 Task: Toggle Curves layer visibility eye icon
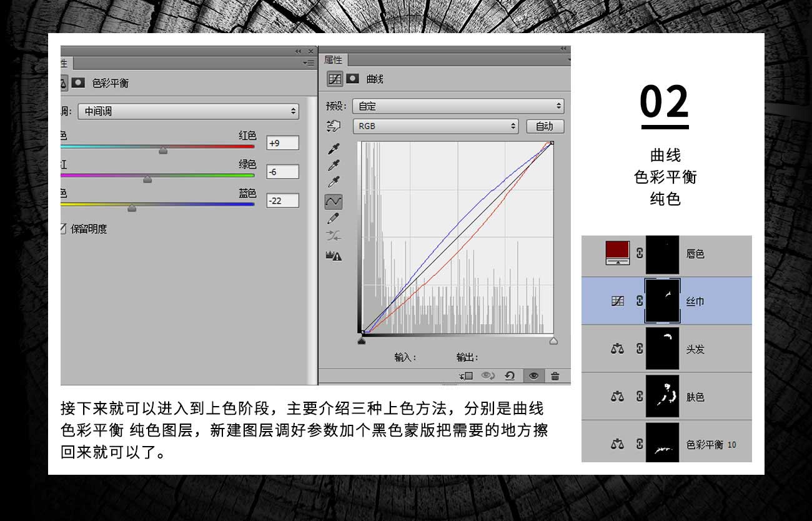pos(533,375)
